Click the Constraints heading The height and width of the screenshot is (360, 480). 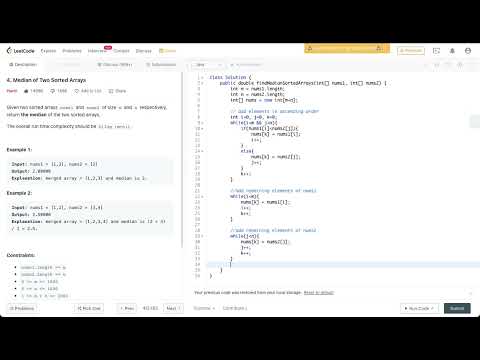pyautogui.click(x=21, y=255)
